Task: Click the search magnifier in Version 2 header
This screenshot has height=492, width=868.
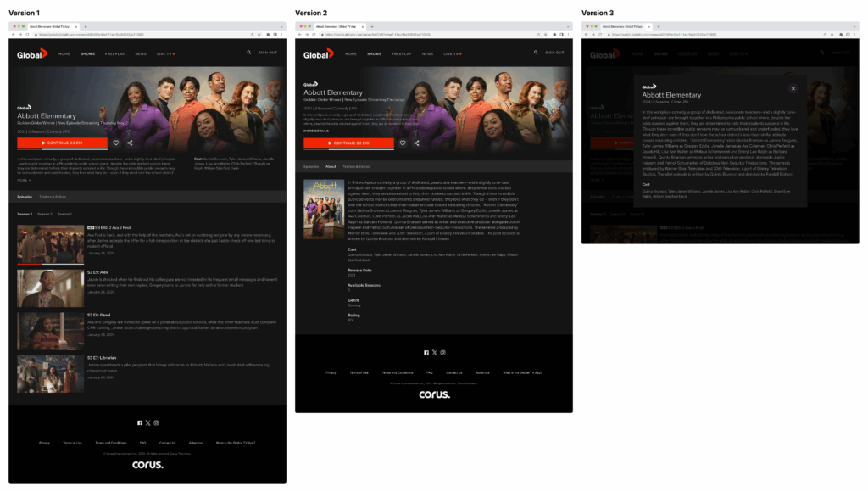Action: 535,53
